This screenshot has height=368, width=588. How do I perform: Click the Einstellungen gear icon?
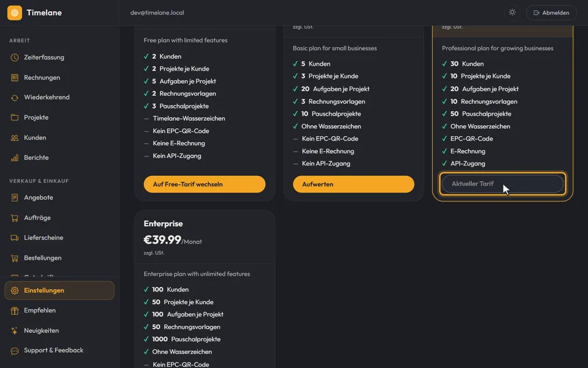[x=15, y=291]
